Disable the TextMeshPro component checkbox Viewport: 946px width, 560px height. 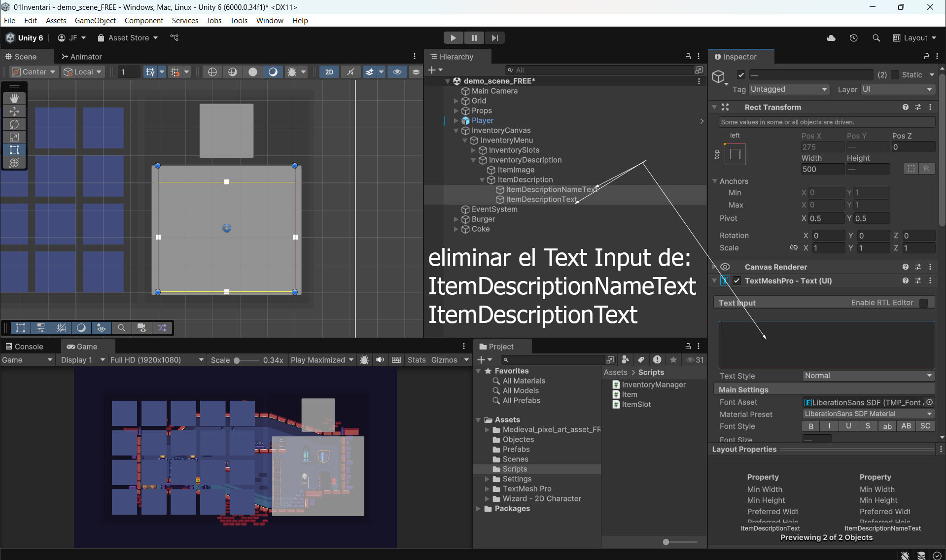(737, 281)
